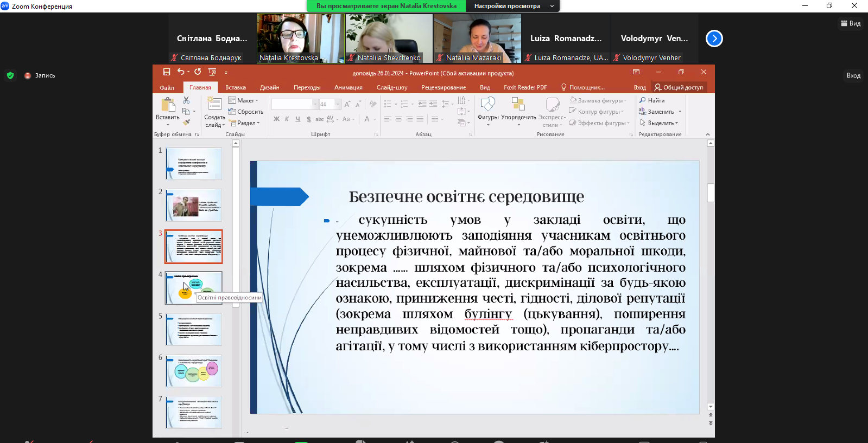Switch to the Анимация tab
868x443 pixels.
pos(349,87)
